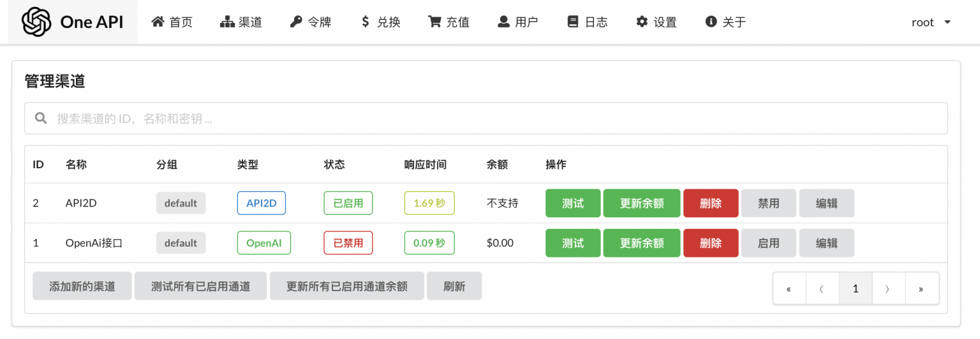This screenshot has width=980, height=339.
Task: Open the 关于 info menu item
Action: point(725,22)
